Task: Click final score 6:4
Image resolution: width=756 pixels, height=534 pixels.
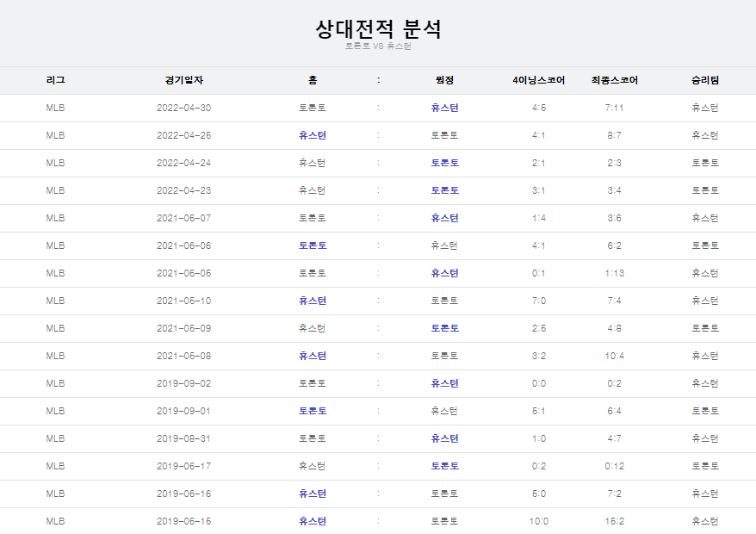Action: [x=614, y=411]
